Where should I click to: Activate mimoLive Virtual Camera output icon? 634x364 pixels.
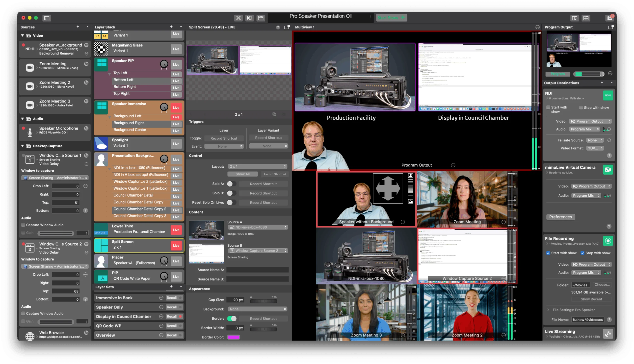click(608, 170)
